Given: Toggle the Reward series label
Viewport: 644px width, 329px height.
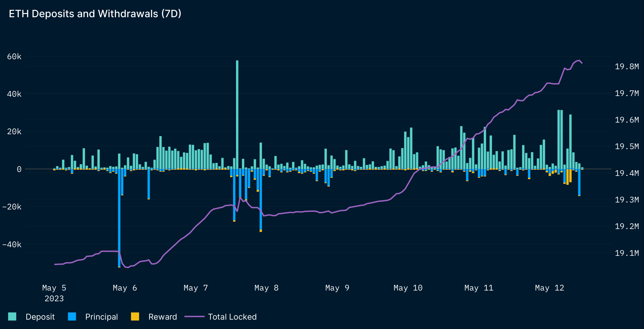Looking at the screenshot, I should tap(162, 317).
